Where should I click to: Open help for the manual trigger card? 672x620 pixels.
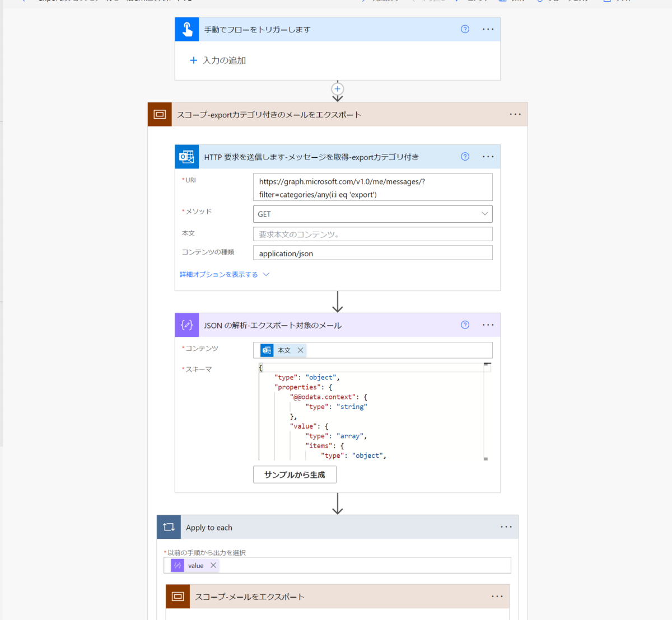[x=465, y=29]
